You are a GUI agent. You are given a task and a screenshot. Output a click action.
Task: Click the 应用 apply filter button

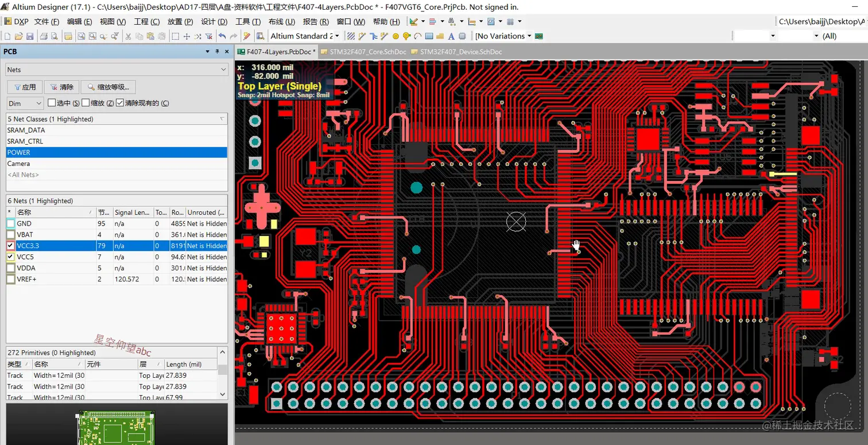tap(25, 87)
